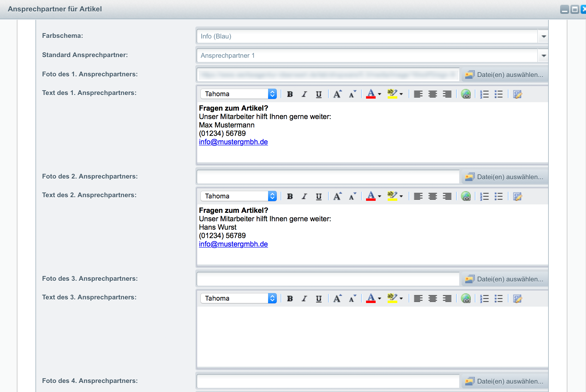
Task: Minimize the Ansprechpartner für Artikel window
Action: [x=565, y=10]
